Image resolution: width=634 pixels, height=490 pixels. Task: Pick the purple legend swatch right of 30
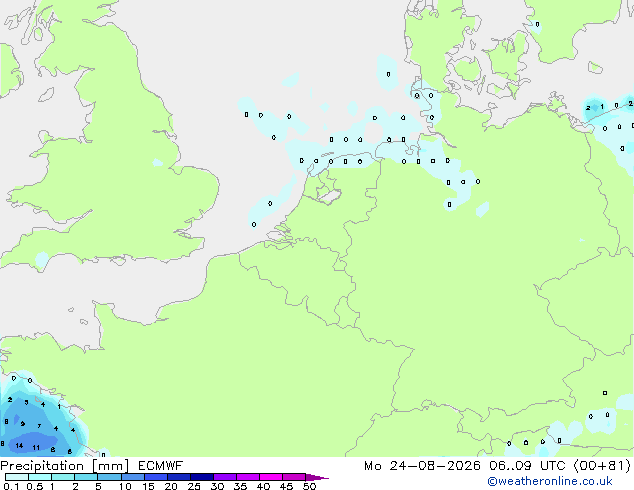coord(225,477)
